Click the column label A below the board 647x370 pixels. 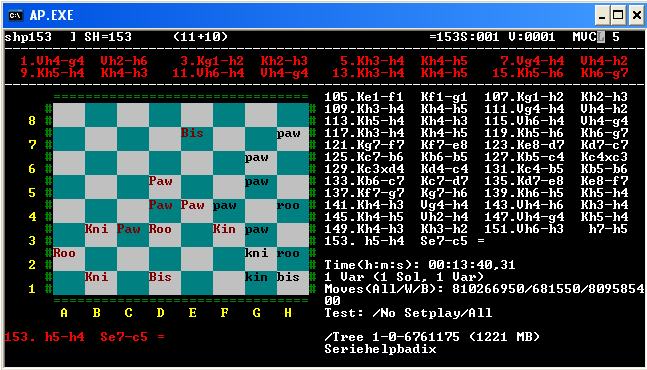64,313
